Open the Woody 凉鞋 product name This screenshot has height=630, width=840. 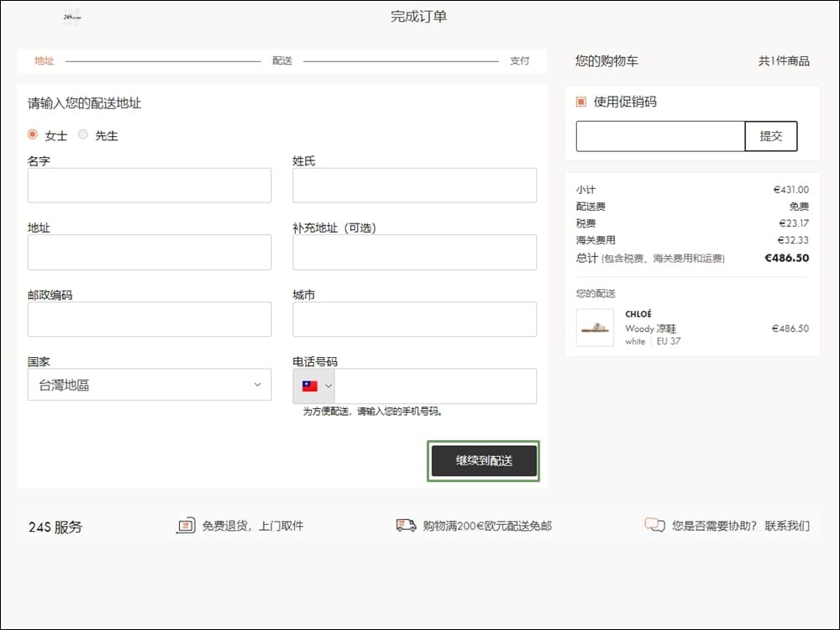(650, 328)
